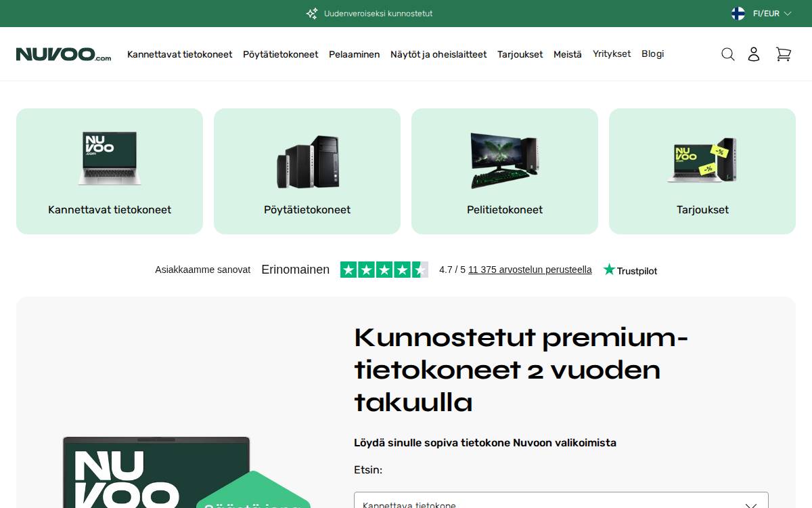The image size is (812, 508).
Task: Click the discount devices image in Tarjoukset card
Action: [x=702, y=161]
